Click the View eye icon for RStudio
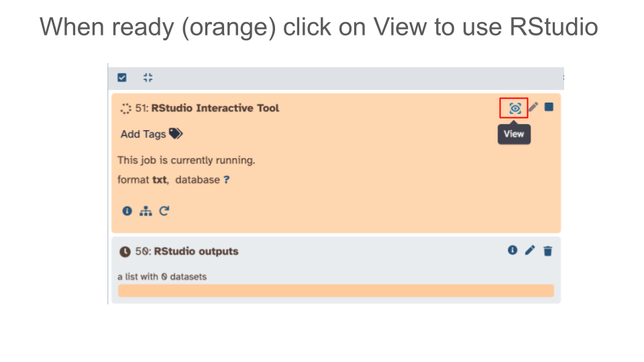Viewport: 644px width, 362px height. [x=515, y=108]
